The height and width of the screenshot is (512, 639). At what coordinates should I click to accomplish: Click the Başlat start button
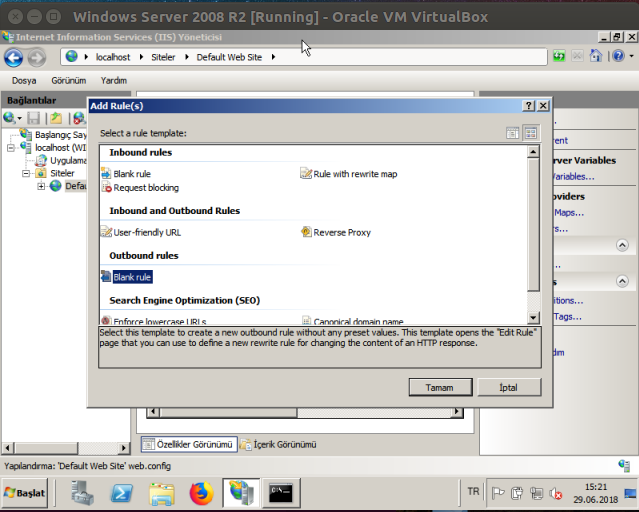[24, 493]
